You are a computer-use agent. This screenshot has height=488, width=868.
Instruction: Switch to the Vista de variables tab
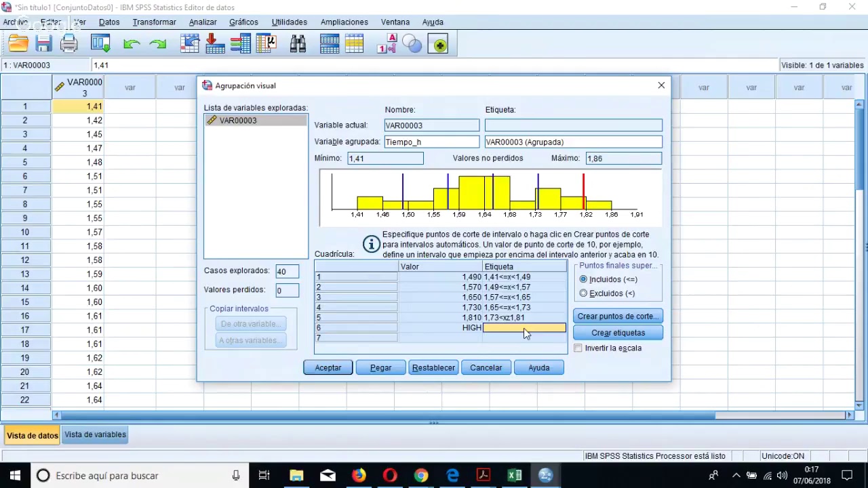click(95, 434)
